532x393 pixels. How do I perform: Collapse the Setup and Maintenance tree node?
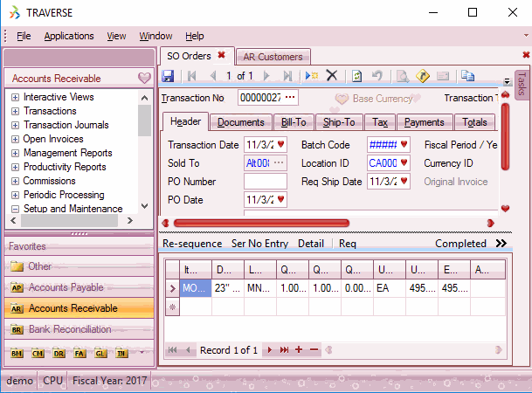15,209
